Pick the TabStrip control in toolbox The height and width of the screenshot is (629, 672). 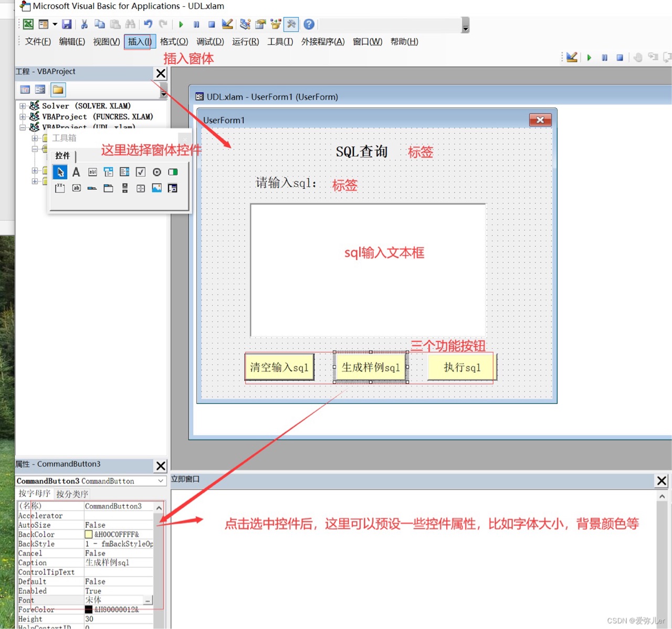coord(92,188)
